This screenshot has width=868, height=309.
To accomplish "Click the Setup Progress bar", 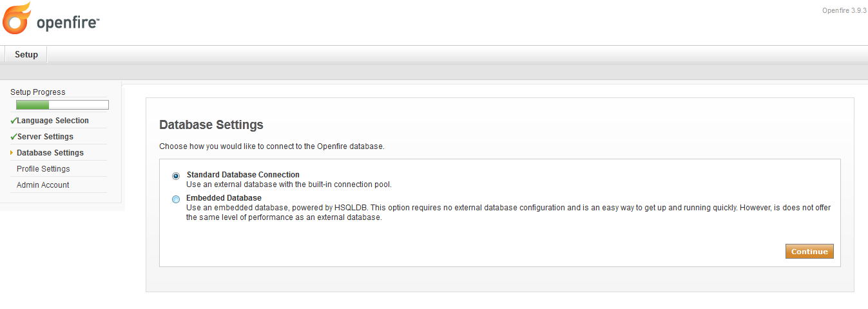I will point(63,105).
